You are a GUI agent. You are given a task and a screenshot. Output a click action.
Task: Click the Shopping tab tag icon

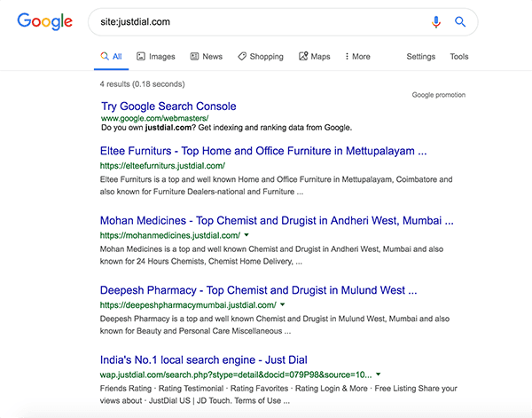[x=242, y=57]
